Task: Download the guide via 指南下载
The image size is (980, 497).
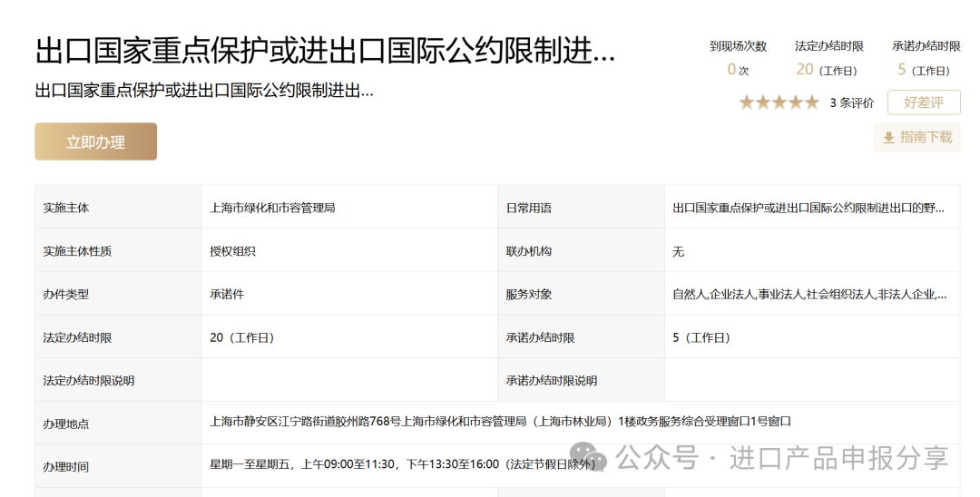Action: 916,137
